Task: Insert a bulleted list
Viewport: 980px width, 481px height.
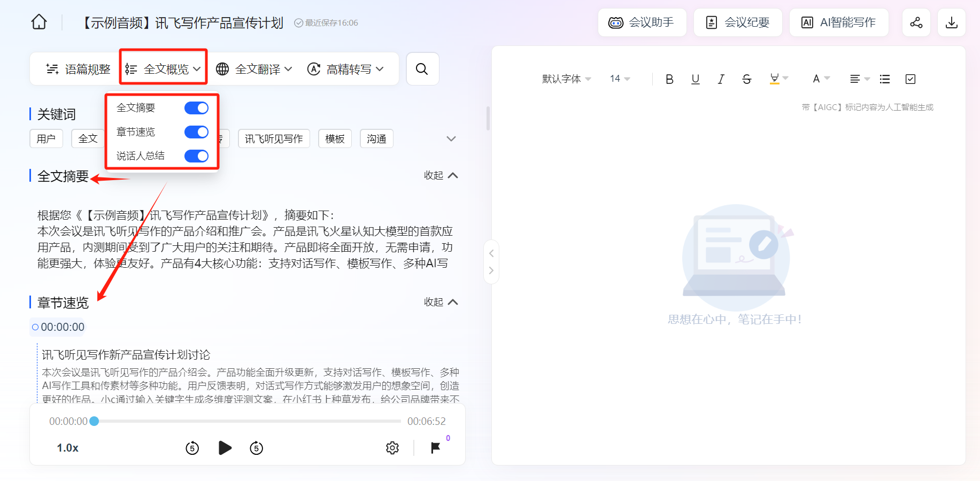Action: pos(885,79)
